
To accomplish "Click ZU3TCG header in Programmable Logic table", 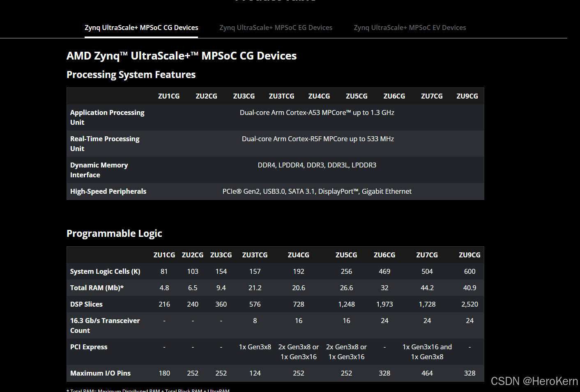I will click(255, 255).
